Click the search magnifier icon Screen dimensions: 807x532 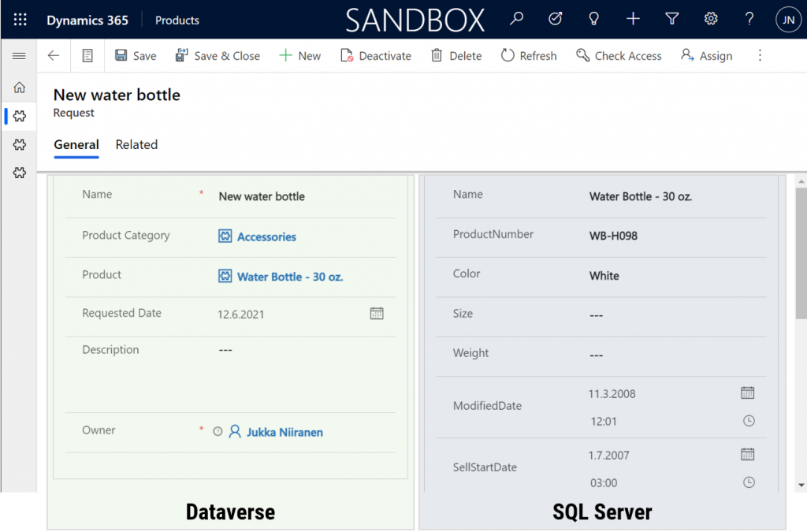[x=516, y=19]
